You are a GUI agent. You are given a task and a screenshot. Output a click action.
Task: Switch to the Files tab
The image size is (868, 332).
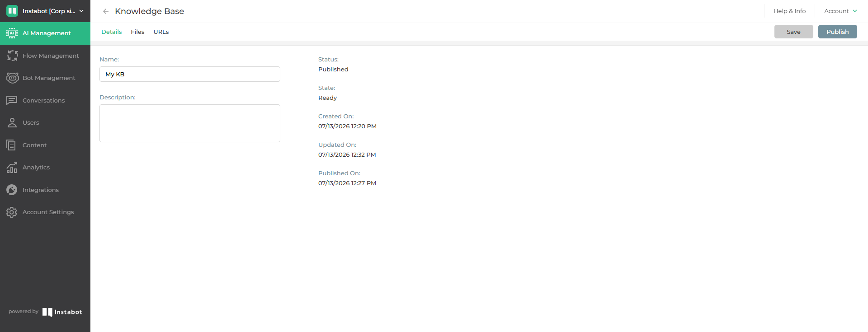(x=137, y=32)
